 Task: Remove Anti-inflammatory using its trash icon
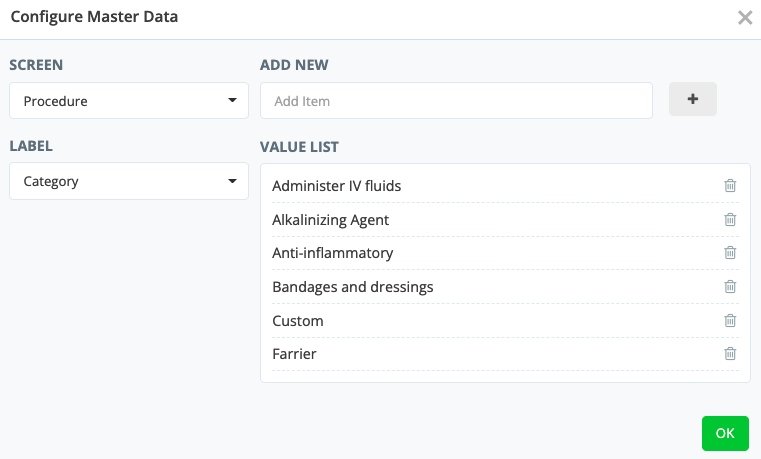[730, 253]
